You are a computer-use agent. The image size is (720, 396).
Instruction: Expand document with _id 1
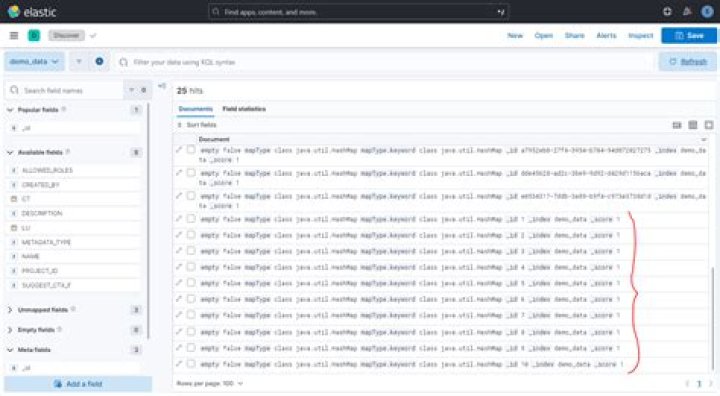pyautogui.click(x=179, y=219)
